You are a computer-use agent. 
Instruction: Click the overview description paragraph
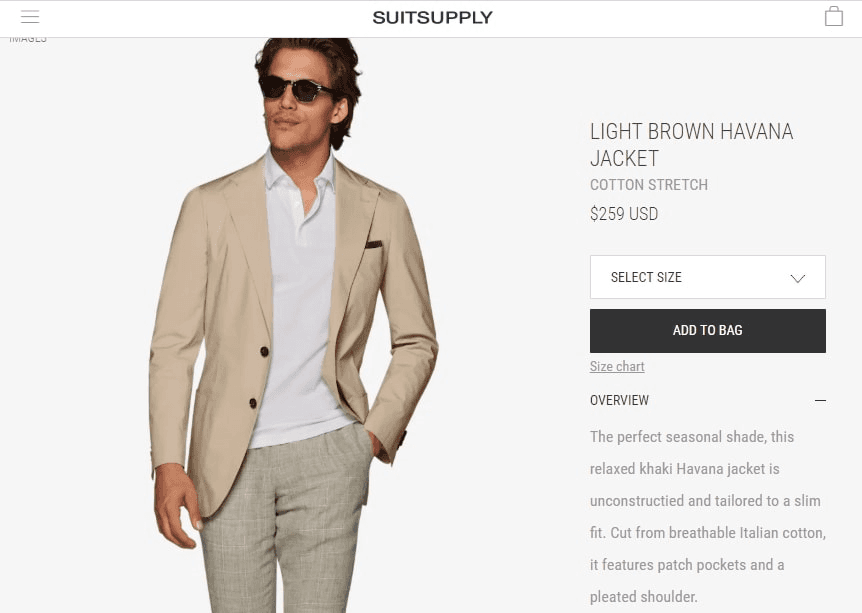click(707, 516)
